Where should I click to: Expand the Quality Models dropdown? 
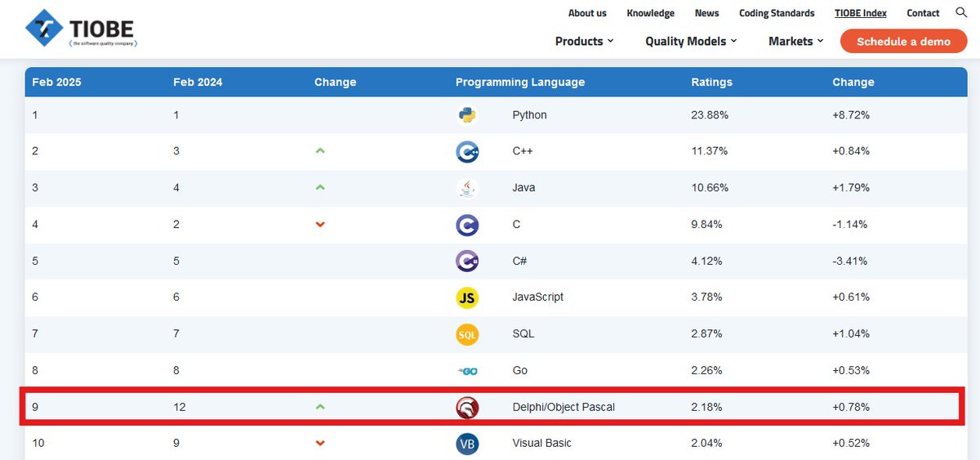pyautogui.click(x=691, y=41)
